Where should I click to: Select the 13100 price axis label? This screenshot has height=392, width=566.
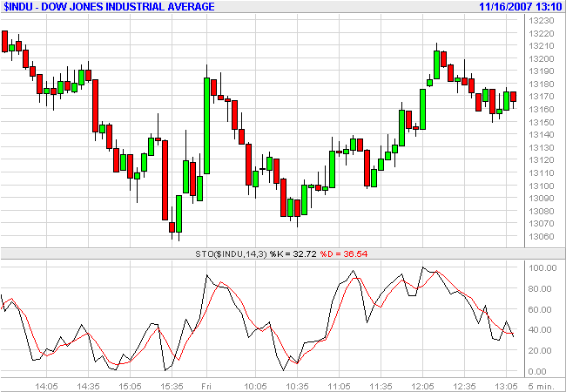pyautogui.click(x=541, y=186)
